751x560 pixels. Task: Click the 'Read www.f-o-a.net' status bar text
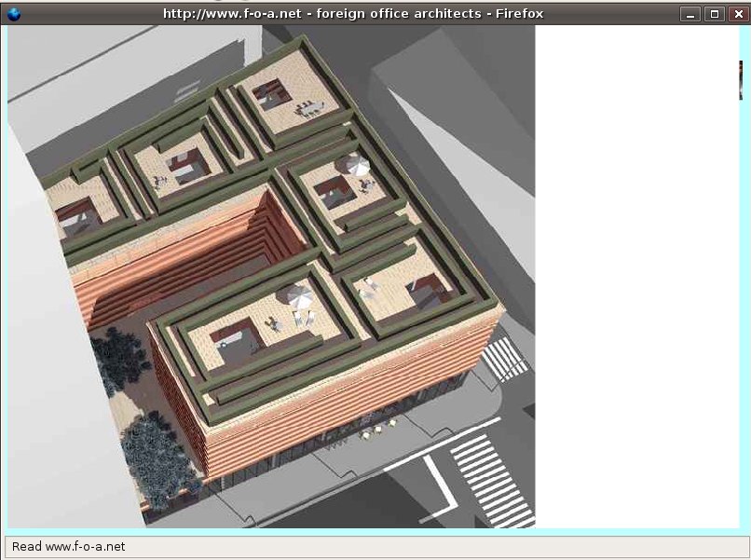[x=69, y=547]
